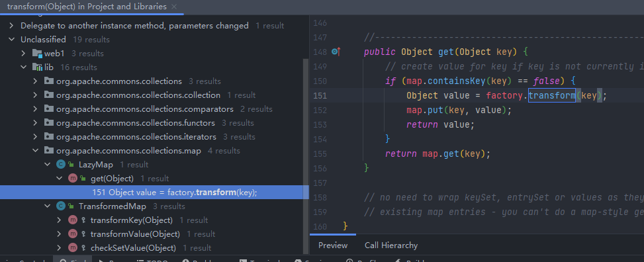This screenshot has height=262, width=644.
Task: Expand the transformValue(Object) node
Action: [59, 234]
